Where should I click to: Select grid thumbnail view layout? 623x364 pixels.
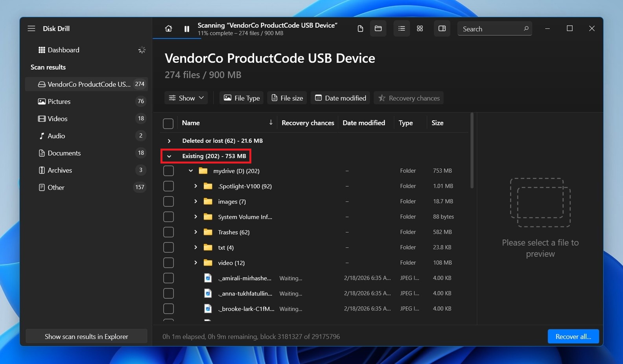(x=420, y=29)
